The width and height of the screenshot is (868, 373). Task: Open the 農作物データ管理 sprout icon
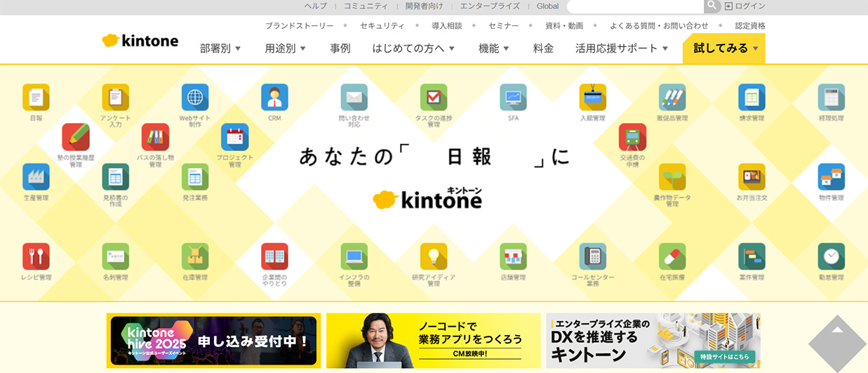tap(672, 177)
